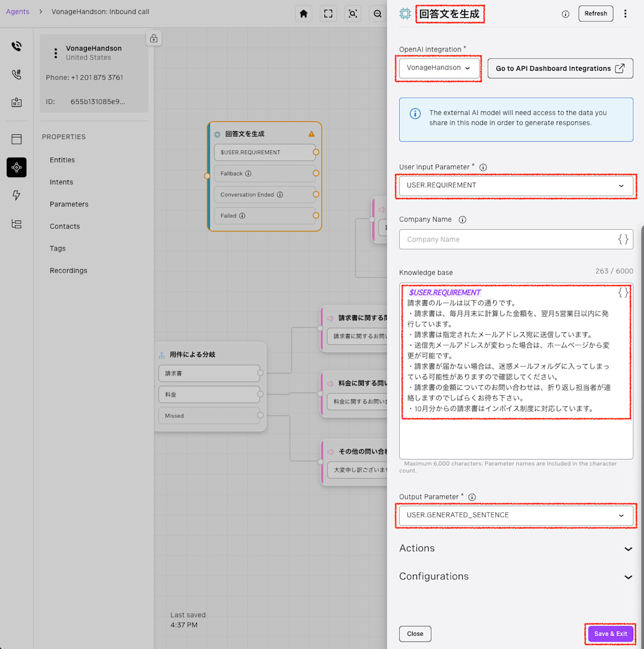
Task: Select the 請求書 branch in 用件による分岐 node
Action: tap(209, 373)
